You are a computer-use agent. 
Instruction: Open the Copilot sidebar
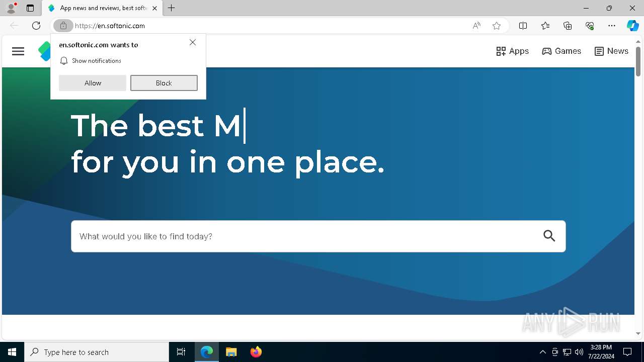coord(633,26)
